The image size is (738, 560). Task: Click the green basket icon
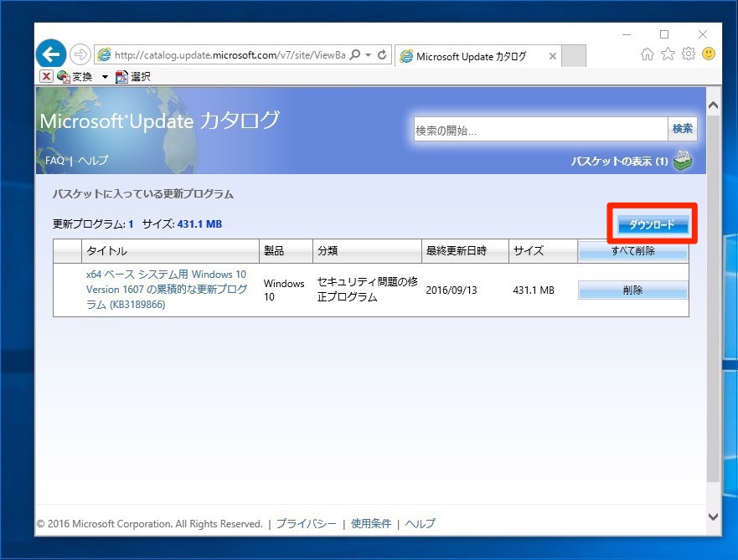683,161
